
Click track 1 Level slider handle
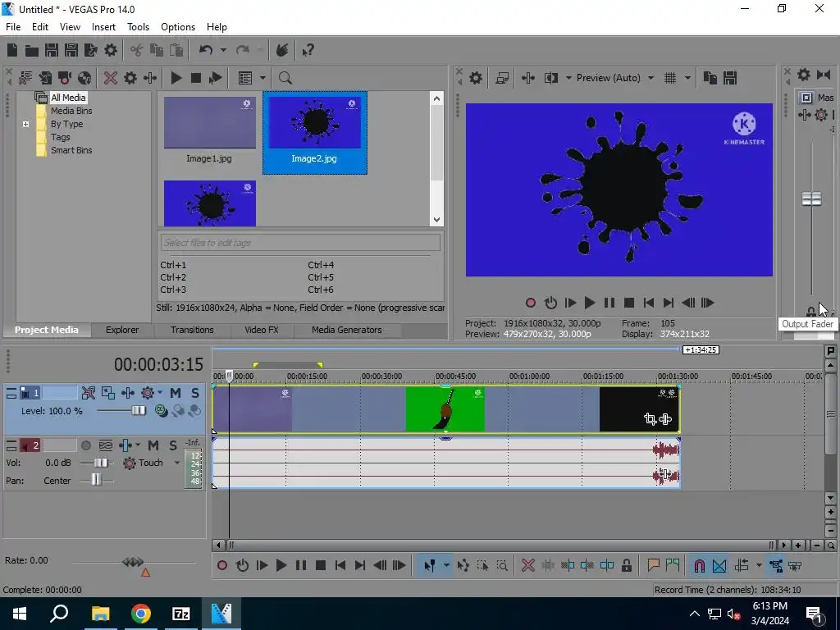click(139, 411)
